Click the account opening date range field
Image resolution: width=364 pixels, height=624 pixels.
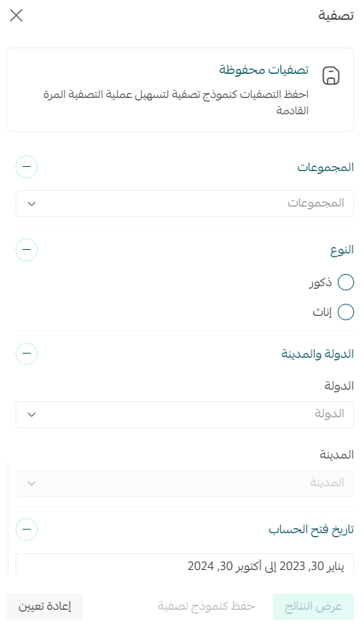coord(184,564)
